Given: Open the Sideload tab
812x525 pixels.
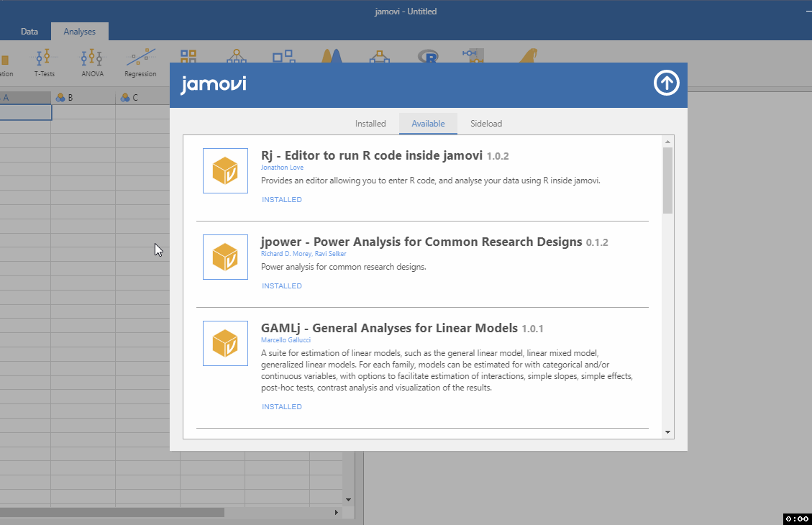Looking at the screenshot, I should (486, 124).
